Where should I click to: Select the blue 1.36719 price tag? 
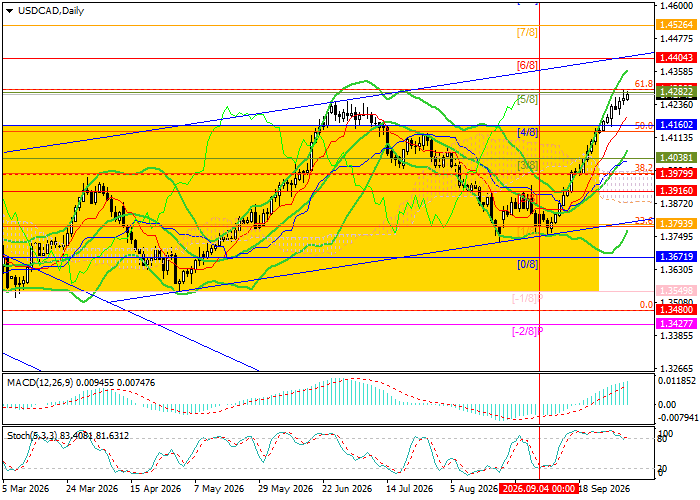tap(675, 256)
